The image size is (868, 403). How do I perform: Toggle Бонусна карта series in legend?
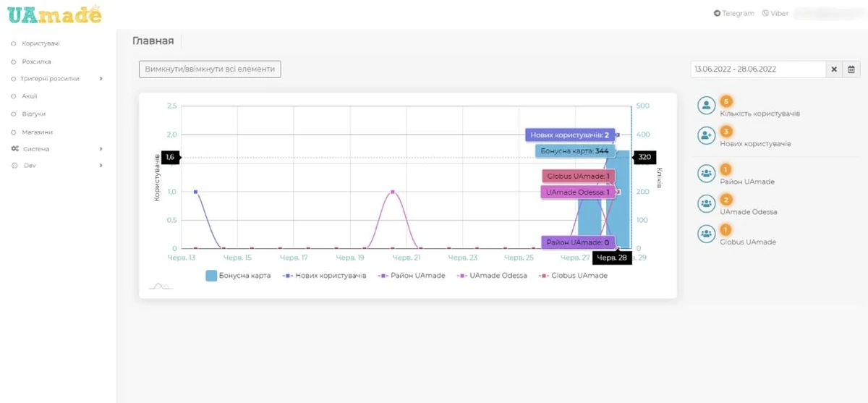click(x=239, y=276)
